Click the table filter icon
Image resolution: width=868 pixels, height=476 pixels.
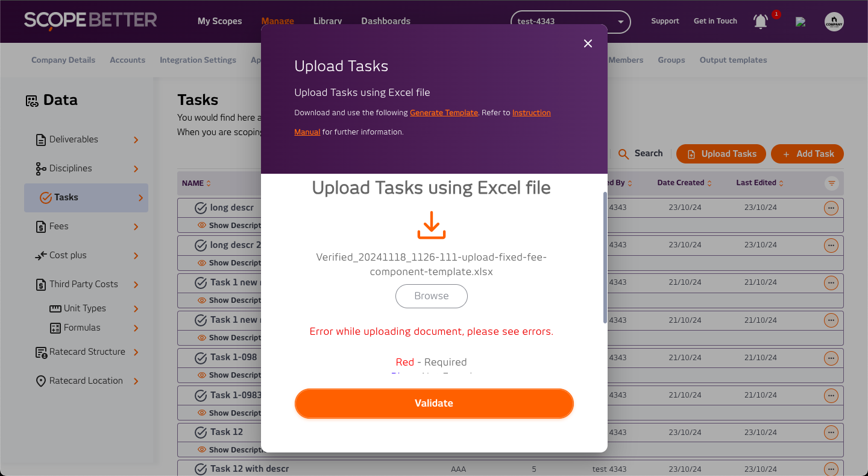(831, 183)
